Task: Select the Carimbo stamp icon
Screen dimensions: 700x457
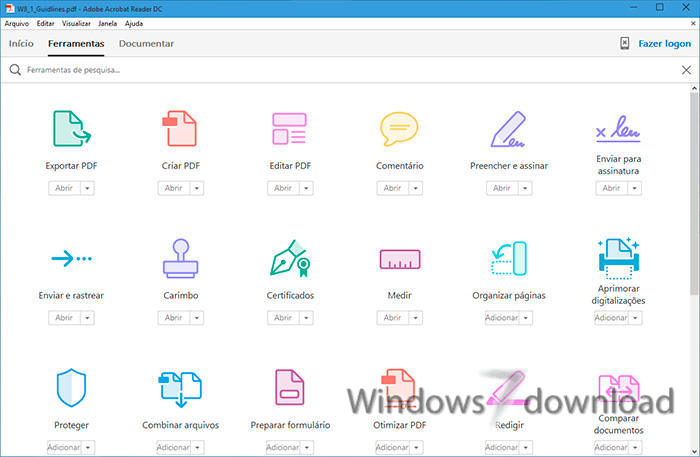Action: point(180,258)
